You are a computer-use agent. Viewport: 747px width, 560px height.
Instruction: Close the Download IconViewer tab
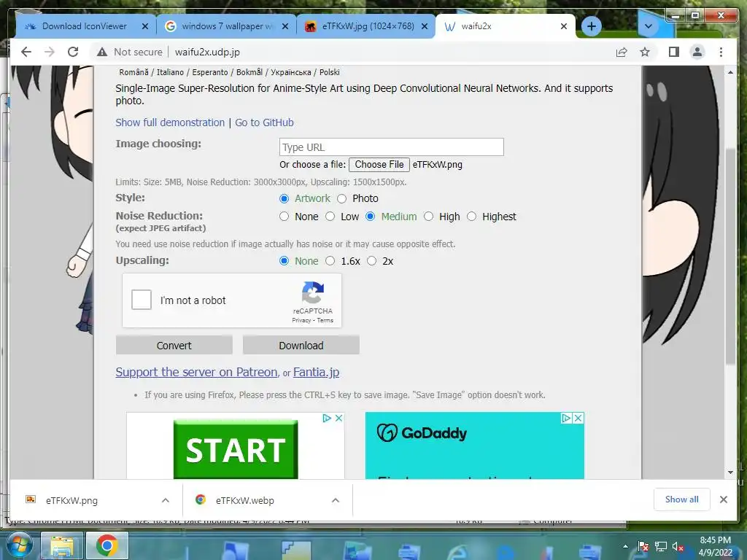(x=145, y=27)
